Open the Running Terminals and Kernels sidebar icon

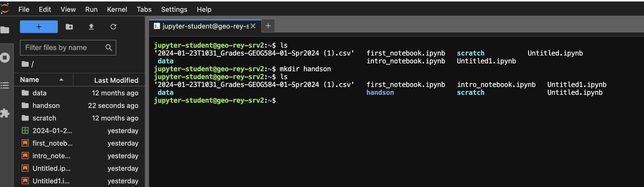5,58
